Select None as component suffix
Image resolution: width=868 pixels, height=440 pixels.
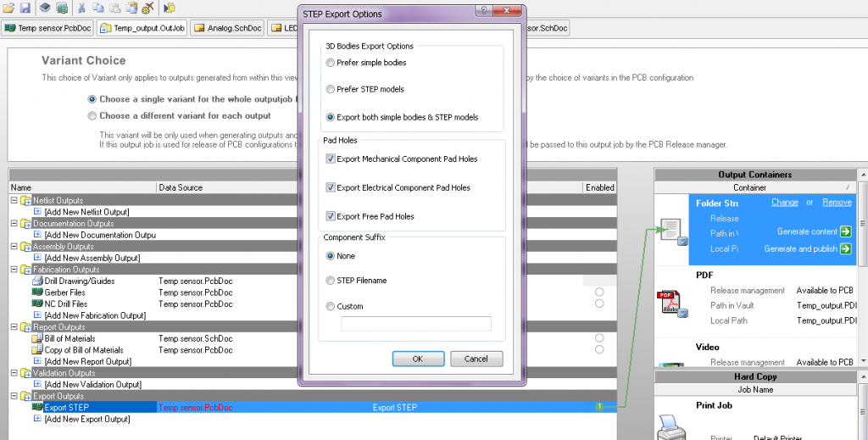pos(330,256)
